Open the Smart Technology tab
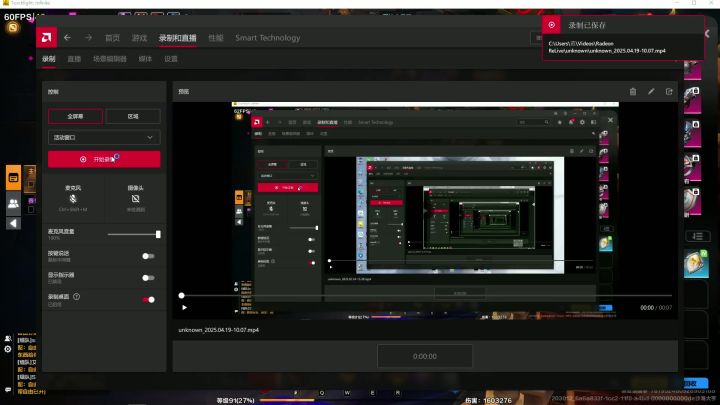Screen dimensions: 720x405 268,38
